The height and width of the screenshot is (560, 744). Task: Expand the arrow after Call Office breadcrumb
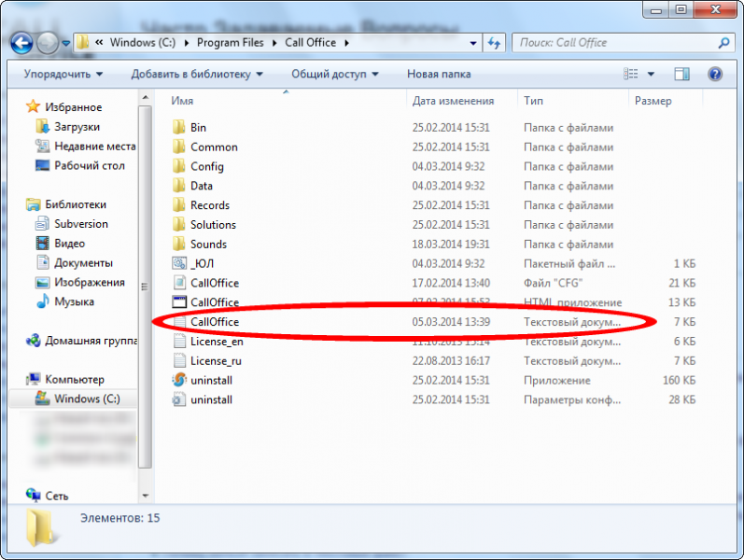point(347,43)
